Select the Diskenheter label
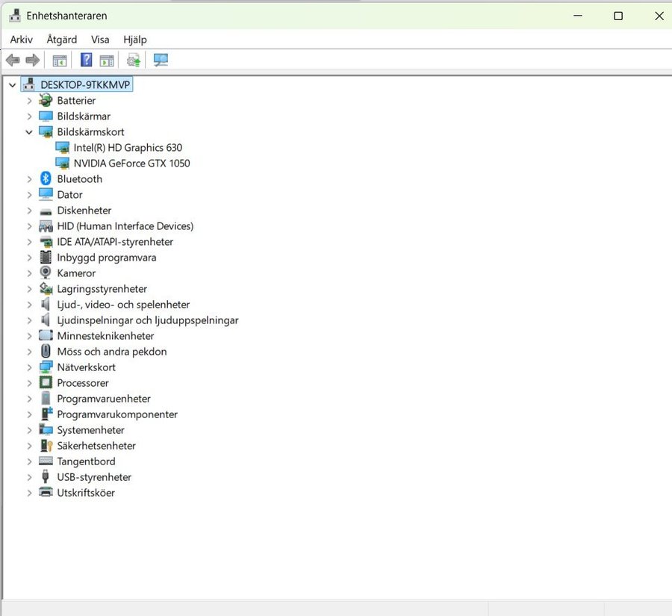This screenshot has height=616, width=672. [x=84, y=210]
